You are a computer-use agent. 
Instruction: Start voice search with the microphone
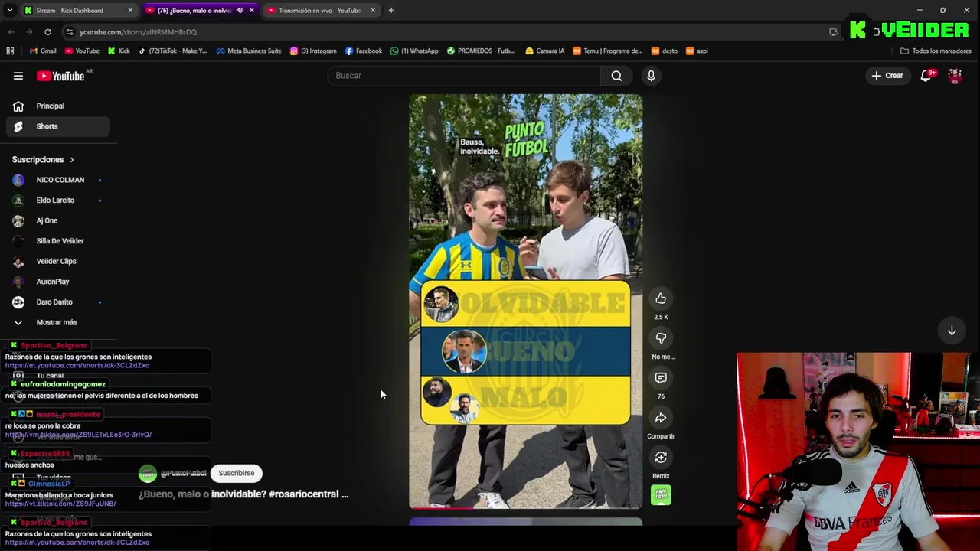click(651, 76)
